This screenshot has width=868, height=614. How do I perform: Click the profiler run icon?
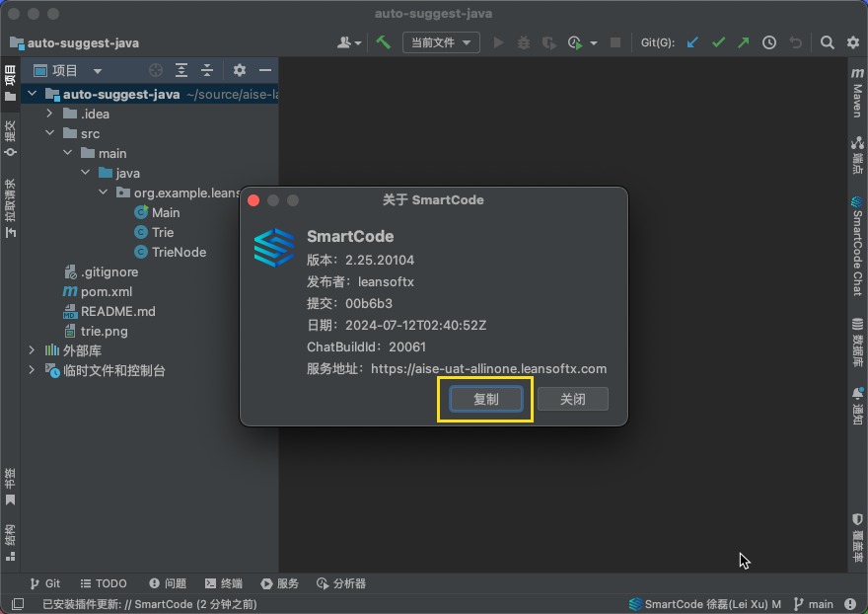(575, 42)
